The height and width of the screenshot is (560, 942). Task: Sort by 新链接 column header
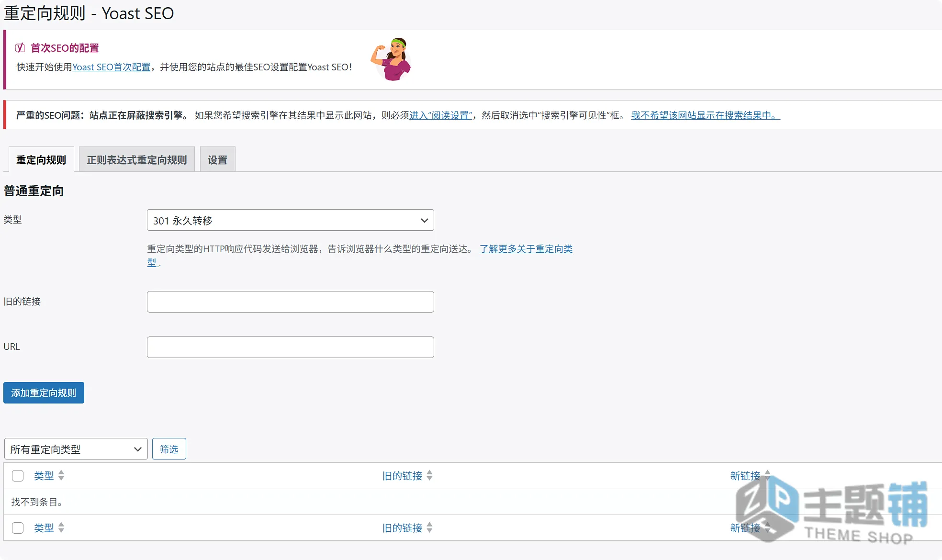point(745,476)
